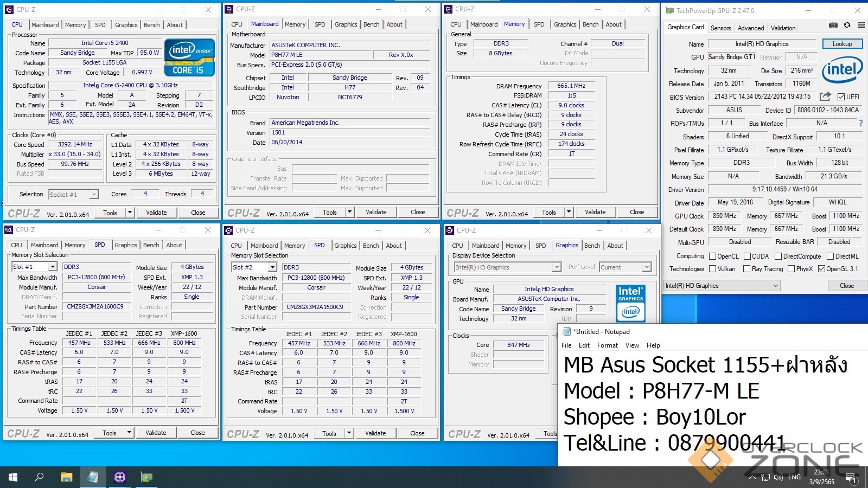The width and height of the screenshot is (868, 488).
Task: Click the GPU-Z refresh icon
Action: (x=847, y=25)
